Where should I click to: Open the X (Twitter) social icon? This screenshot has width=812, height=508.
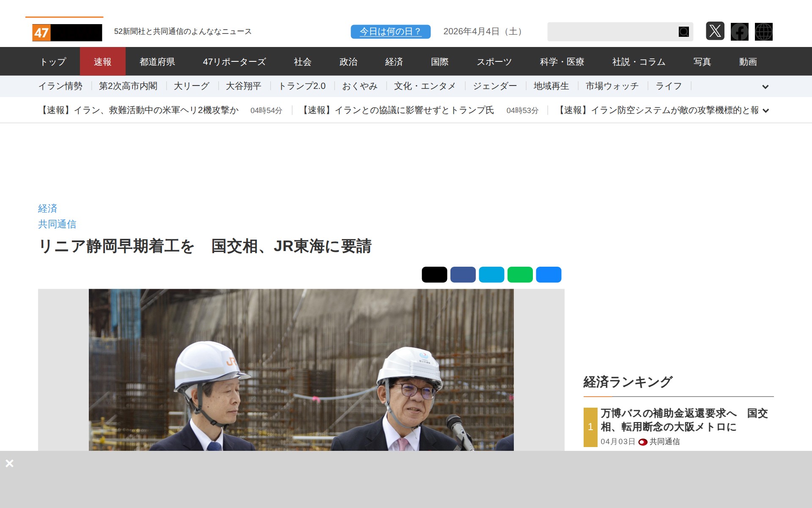click(715, 31)
